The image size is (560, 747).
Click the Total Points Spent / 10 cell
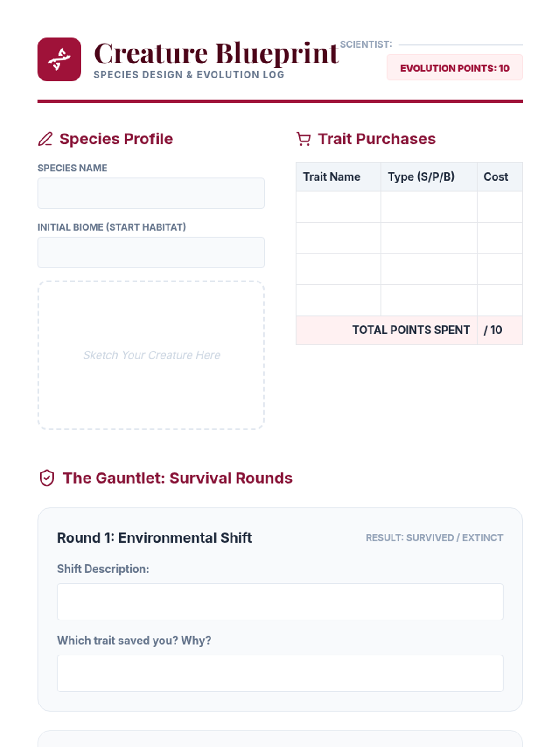click(500, 330)
